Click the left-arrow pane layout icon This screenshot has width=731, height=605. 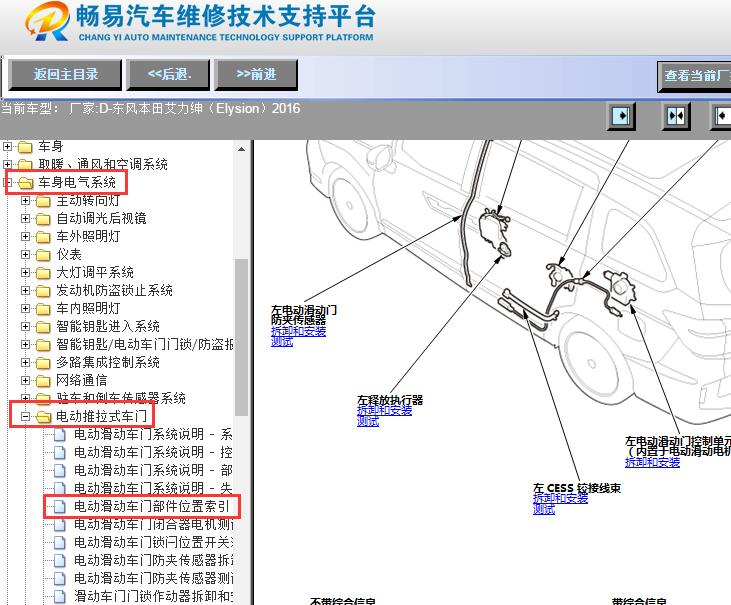(722, 116)
